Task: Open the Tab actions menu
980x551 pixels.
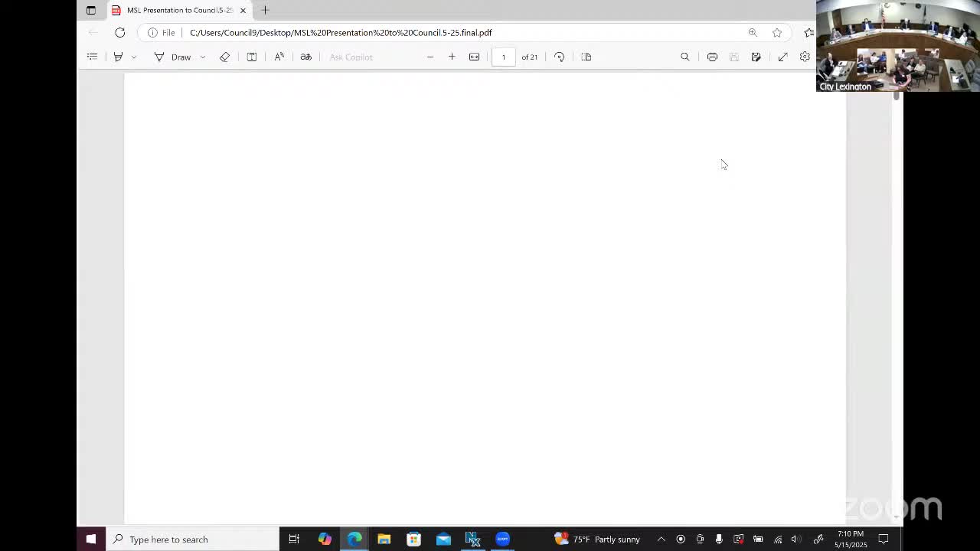Action: (91, 10)
